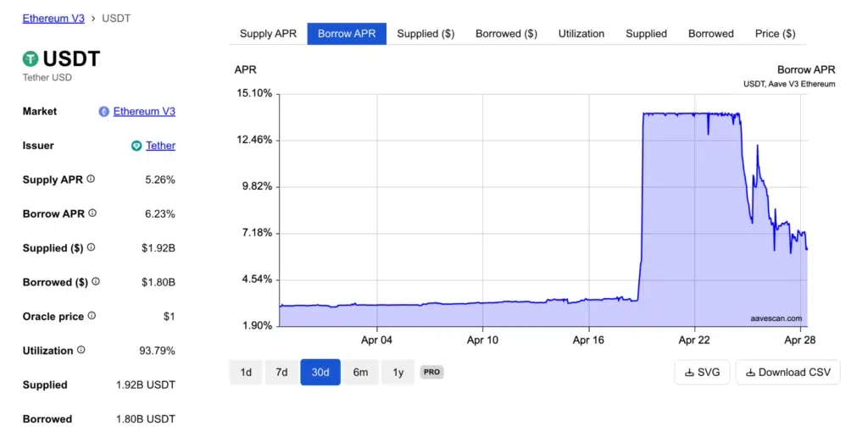
Task: Click the 1.90% y-axis label
Action: point(257,326)
